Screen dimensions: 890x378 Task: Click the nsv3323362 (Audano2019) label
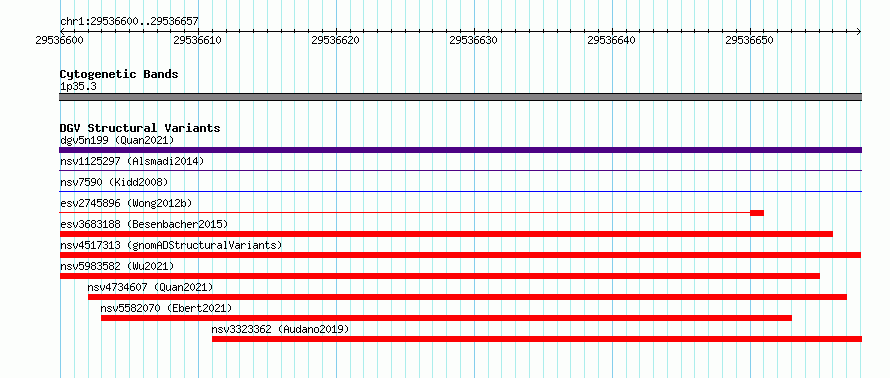280,329
